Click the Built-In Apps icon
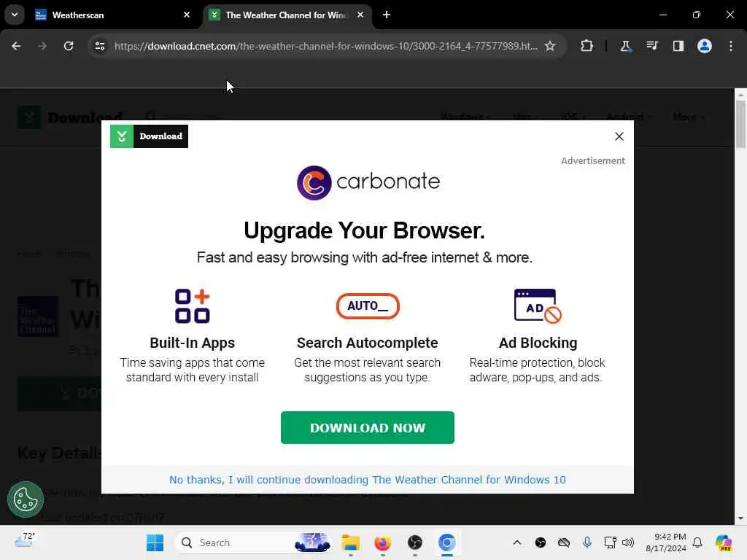747x560 pixels. point(193,306)
